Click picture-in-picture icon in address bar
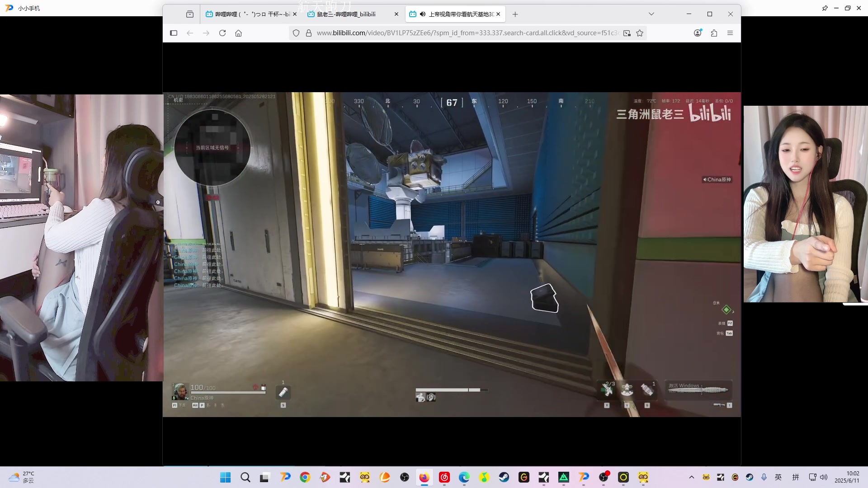This screenshot has width=868, height=488. (627, 33)
